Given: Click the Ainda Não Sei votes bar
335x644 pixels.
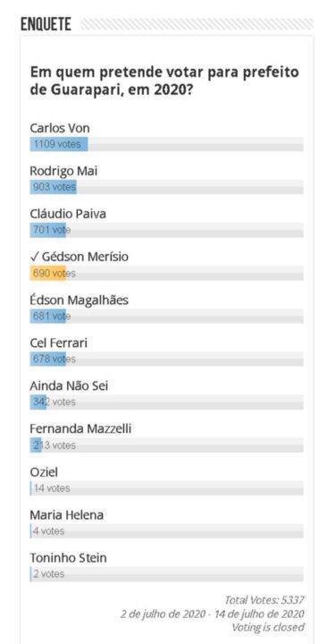Looking at the screenshot, I should click(166, 402).
